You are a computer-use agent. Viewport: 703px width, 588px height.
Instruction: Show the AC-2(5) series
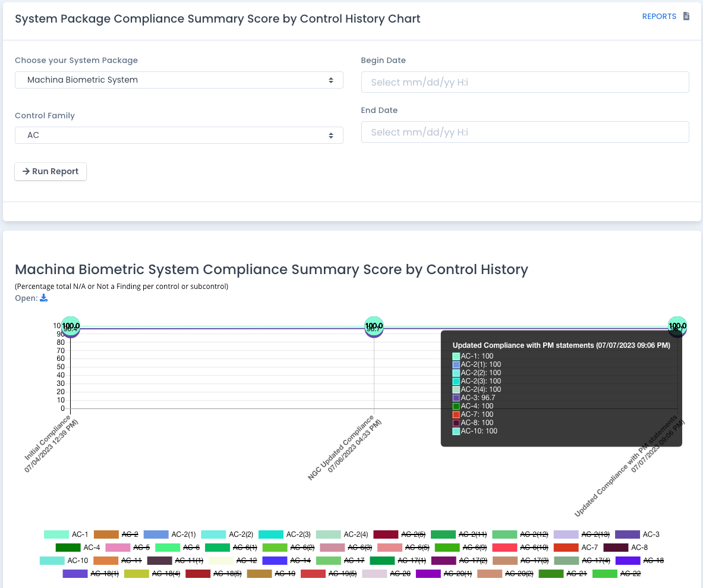399,534
